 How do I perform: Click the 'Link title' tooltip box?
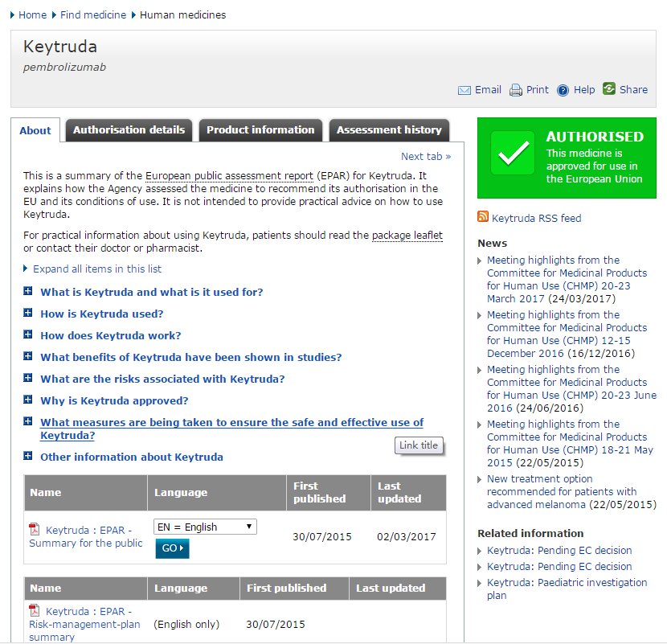pos(419,445)
